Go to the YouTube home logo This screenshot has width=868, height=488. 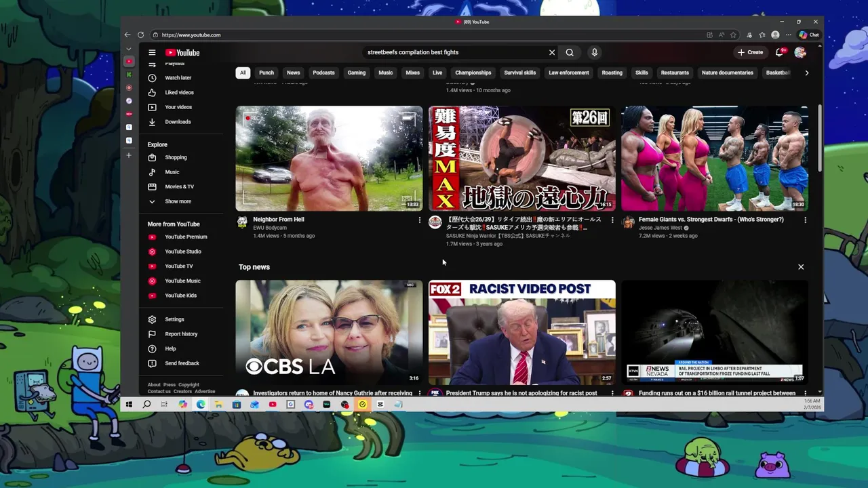click(182, 53)
